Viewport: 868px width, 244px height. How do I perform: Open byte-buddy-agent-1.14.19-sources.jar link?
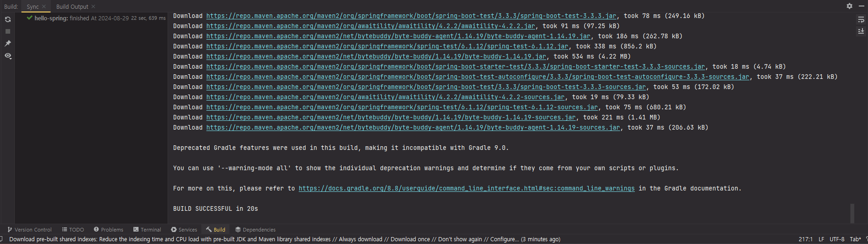[413, 127]
